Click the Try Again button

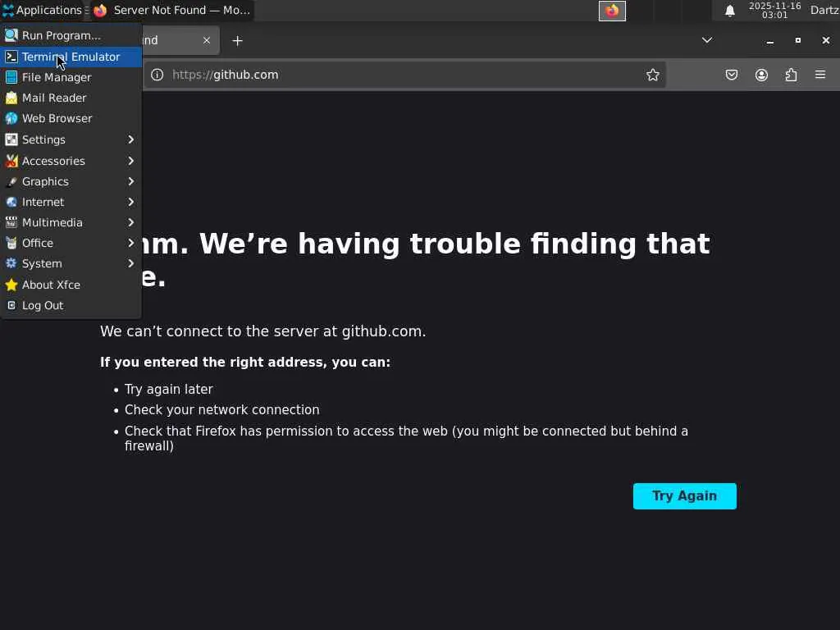[x=685, y=496]
